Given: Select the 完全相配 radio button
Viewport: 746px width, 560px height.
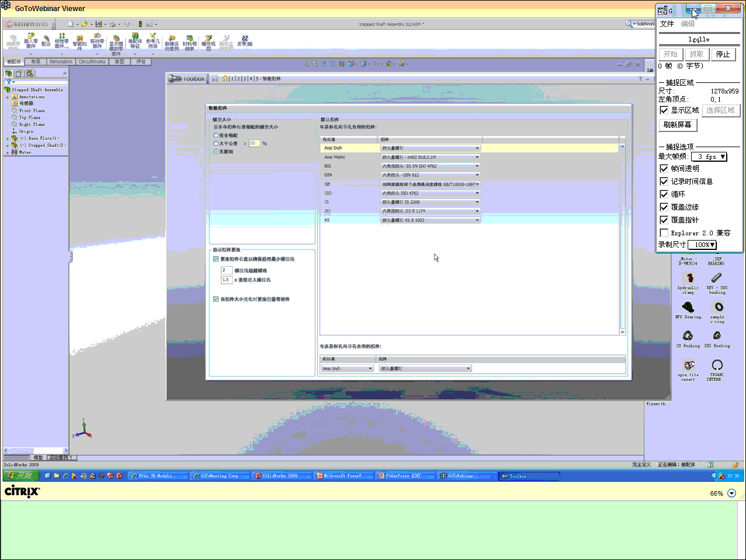Looking at the screenshot, I should [216, 135].
